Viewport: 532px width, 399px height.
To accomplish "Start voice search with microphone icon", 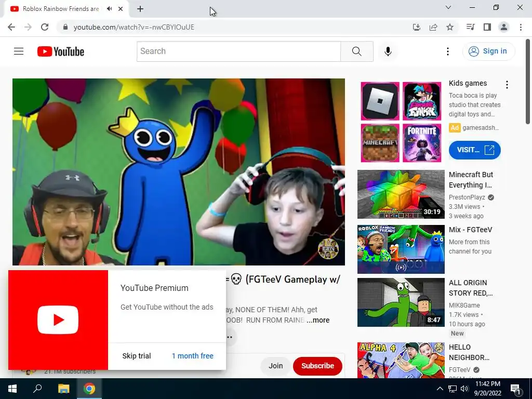I will point(388,51).
